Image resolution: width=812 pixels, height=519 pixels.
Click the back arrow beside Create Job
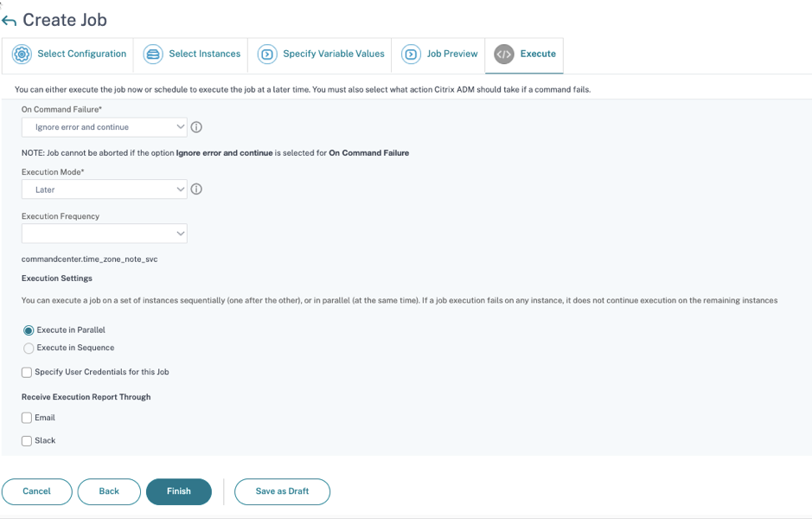click(9, 21)
